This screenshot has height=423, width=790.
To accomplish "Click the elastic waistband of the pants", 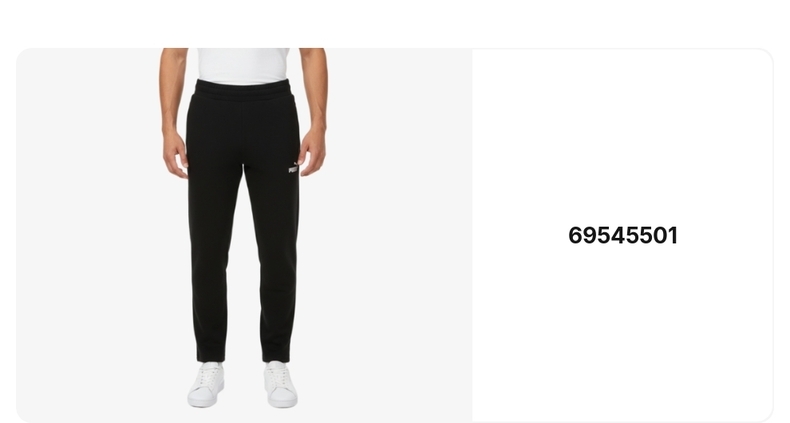I will pyautogui.click(x=244, y=90).
